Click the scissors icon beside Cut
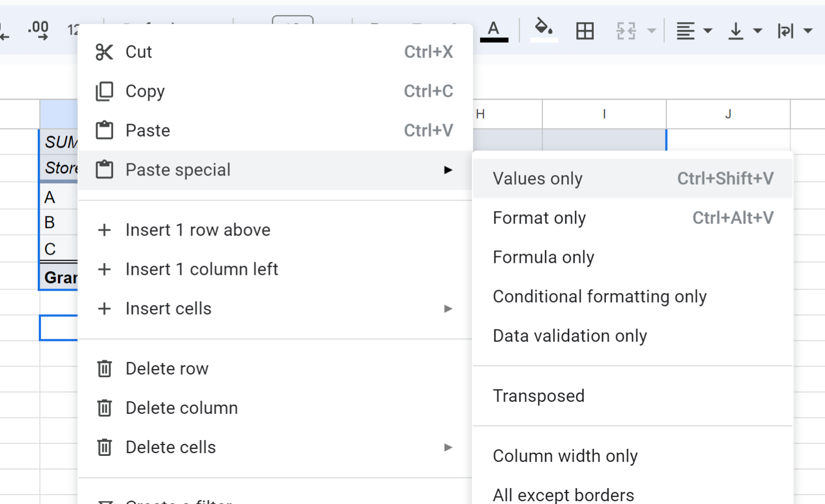The height and width of the screenshot is (504, 825). tap(104, 51)
